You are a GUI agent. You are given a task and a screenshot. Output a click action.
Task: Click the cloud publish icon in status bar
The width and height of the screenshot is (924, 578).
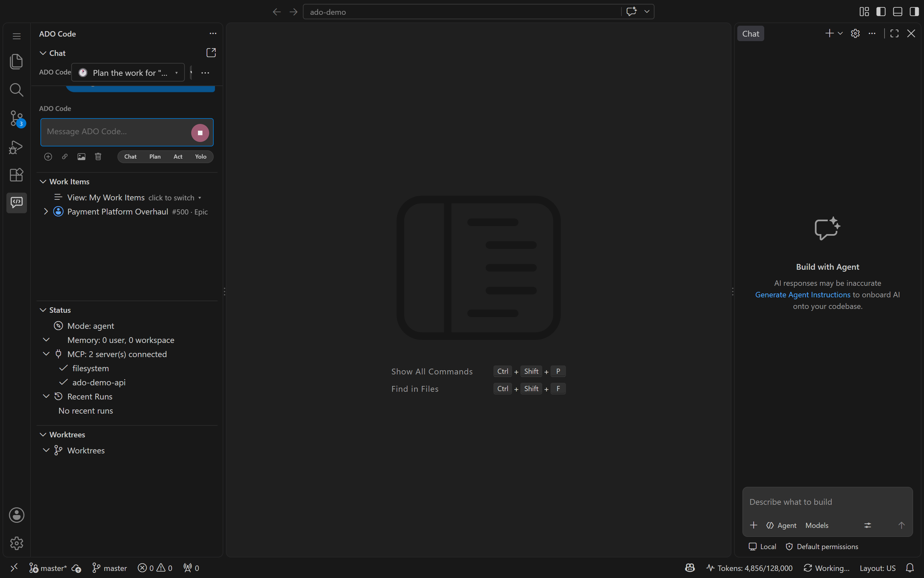click(x=76, y=568)
